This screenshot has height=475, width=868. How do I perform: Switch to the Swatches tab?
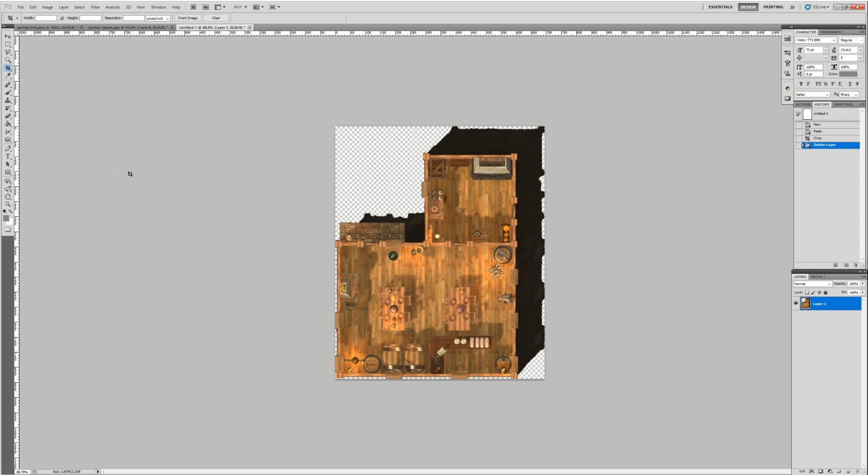point(843,104)
